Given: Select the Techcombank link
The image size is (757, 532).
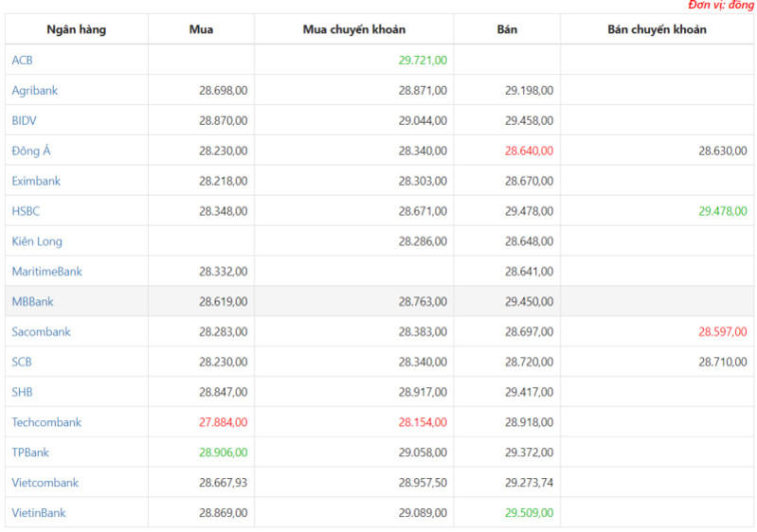Looking at the screenshot, I should pyautogui.click(x=46, y=422).
